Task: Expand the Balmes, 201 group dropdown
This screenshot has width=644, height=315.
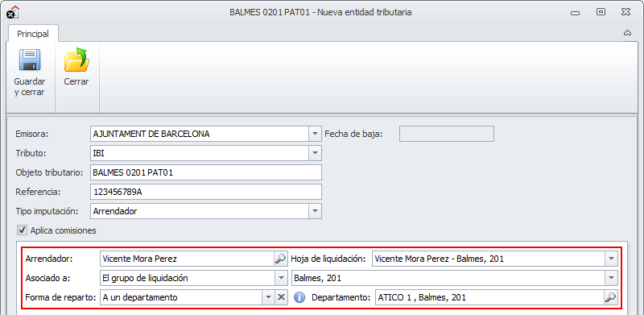Action: pyautogui.click(x=611, y=278)
